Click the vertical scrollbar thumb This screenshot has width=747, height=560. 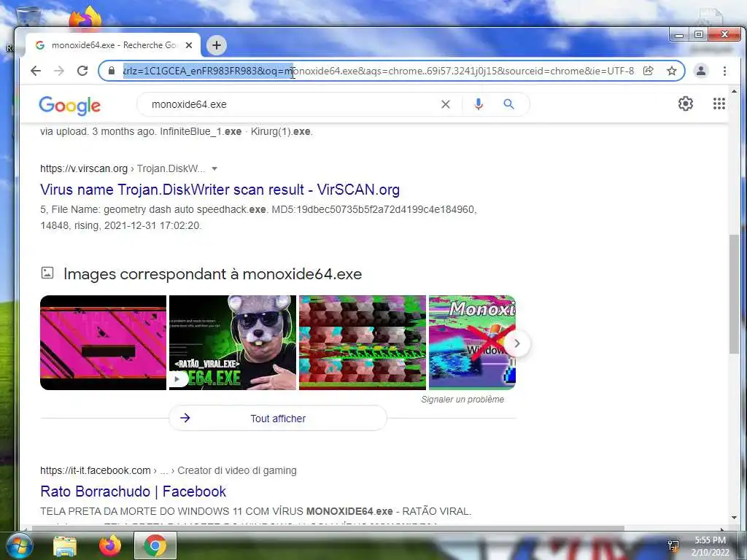tap(734, 295)
